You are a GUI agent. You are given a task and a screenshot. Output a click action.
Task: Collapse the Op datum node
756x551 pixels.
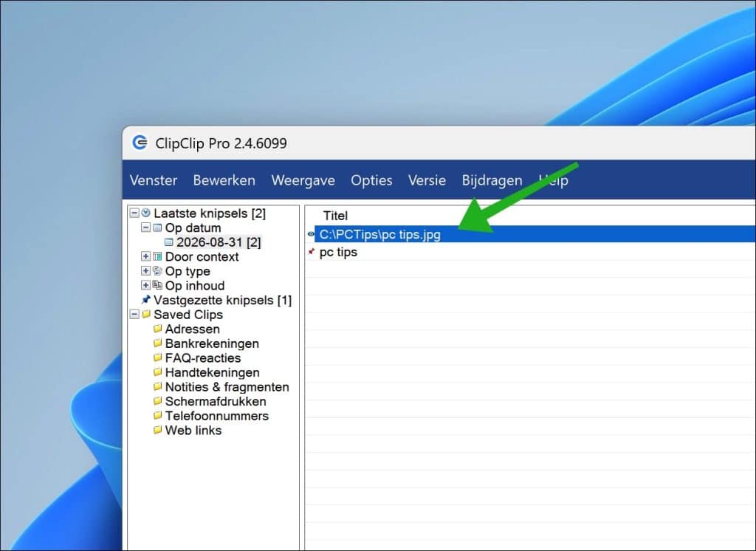pyautogui.click(x=145, y=227)
